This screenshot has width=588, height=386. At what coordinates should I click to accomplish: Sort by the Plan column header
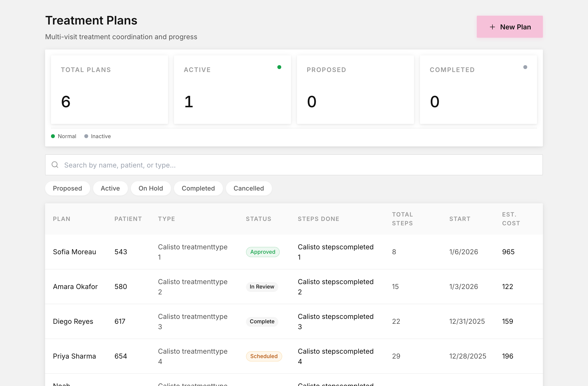(61, 219)
